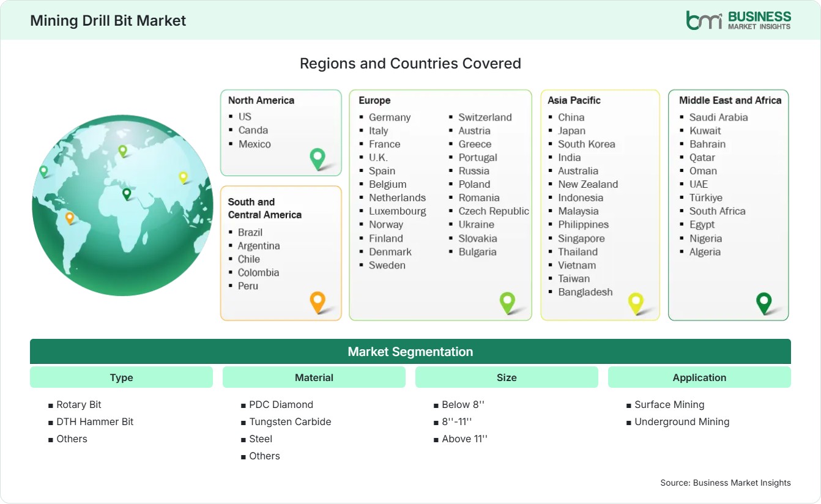Click Saudi Arabia in the list
Image resolution: width=821 pixels, height=504 pixels.
point(719,117)
